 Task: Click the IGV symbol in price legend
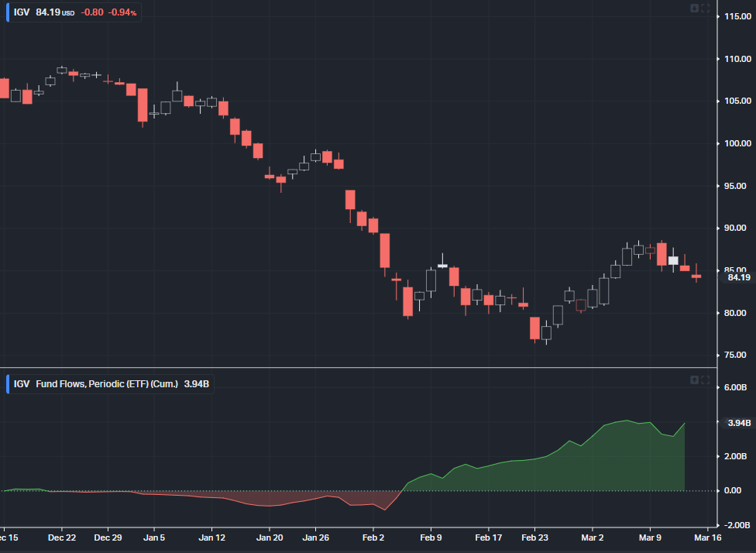22,12
